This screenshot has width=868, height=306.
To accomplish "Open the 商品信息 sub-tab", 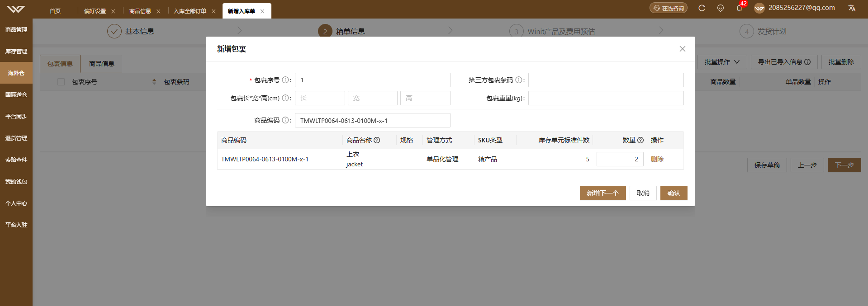I will 102,64.
